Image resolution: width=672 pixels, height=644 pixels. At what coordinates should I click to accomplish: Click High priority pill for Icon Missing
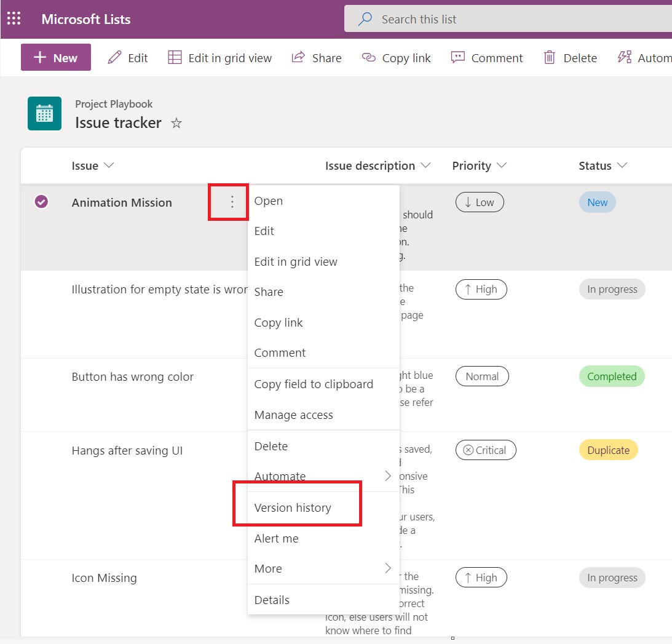[481, 578]
